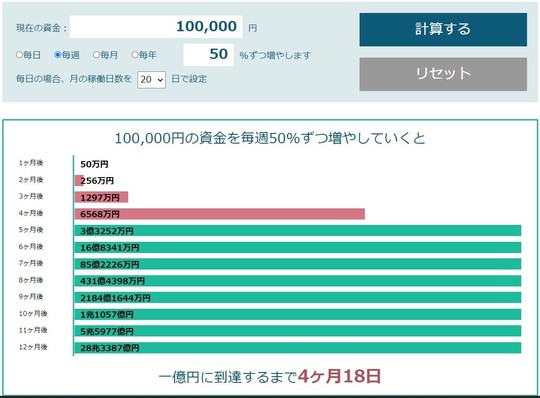Choose the 毎月 radio option
This screenshot has width=540, height=398.
pyautogui.click(x=96, y=55)
